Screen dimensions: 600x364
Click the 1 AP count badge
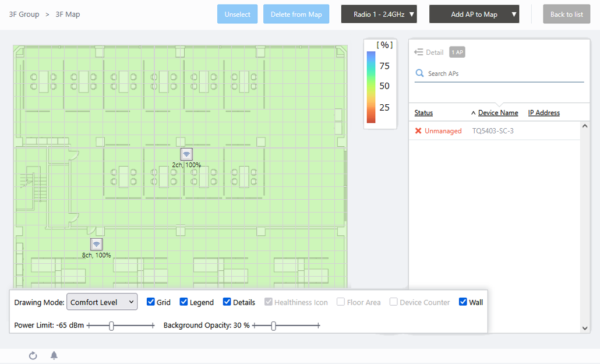pos(457,52)
